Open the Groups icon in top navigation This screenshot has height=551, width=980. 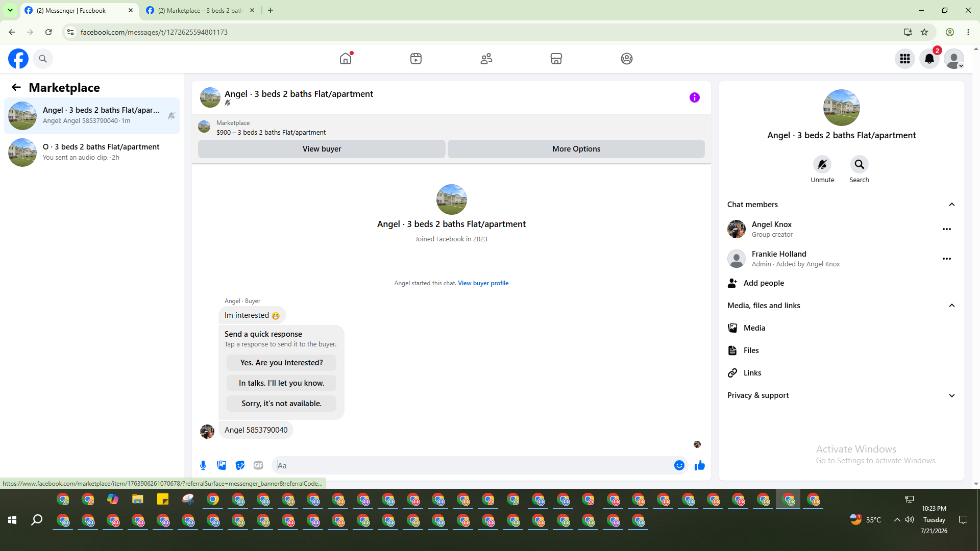(x=627, y=59)
